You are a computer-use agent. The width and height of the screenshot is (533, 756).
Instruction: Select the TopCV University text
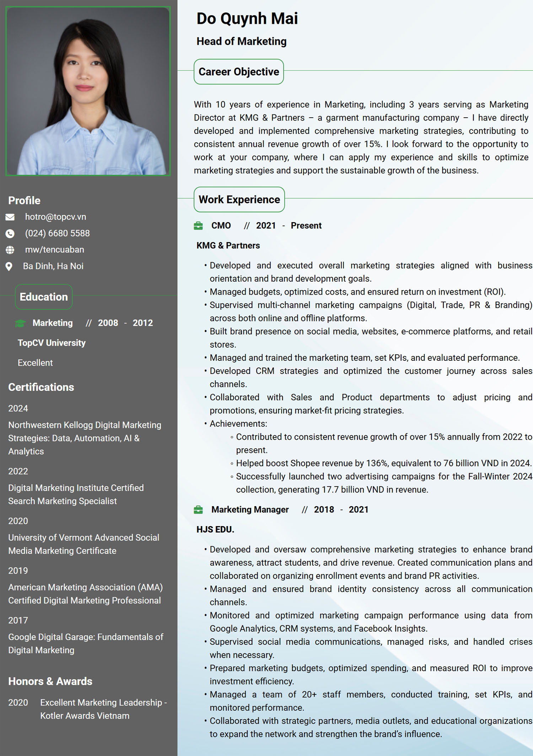[52, 343]
